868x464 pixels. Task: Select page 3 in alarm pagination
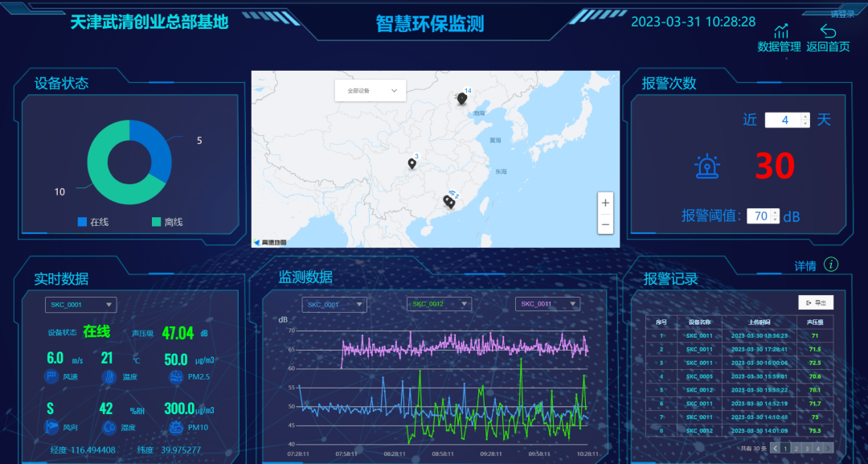807,449
